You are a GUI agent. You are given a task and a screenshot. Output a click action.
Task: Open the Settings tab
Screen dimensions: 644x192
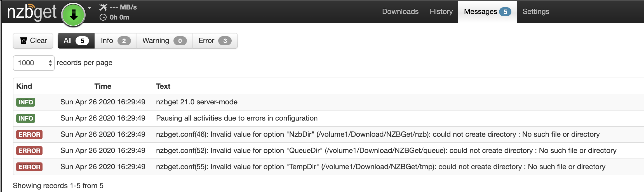tap(536, 11)
